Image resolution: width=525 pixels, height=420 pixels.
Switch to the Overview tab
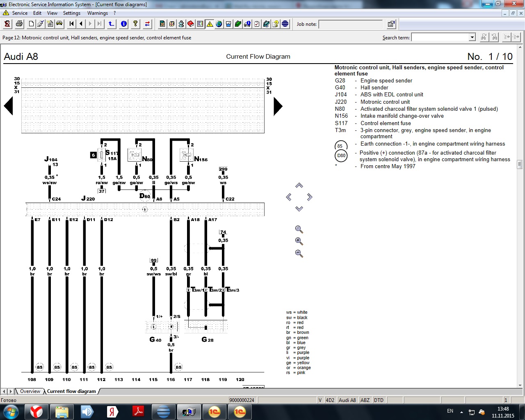tap(30, 391)
